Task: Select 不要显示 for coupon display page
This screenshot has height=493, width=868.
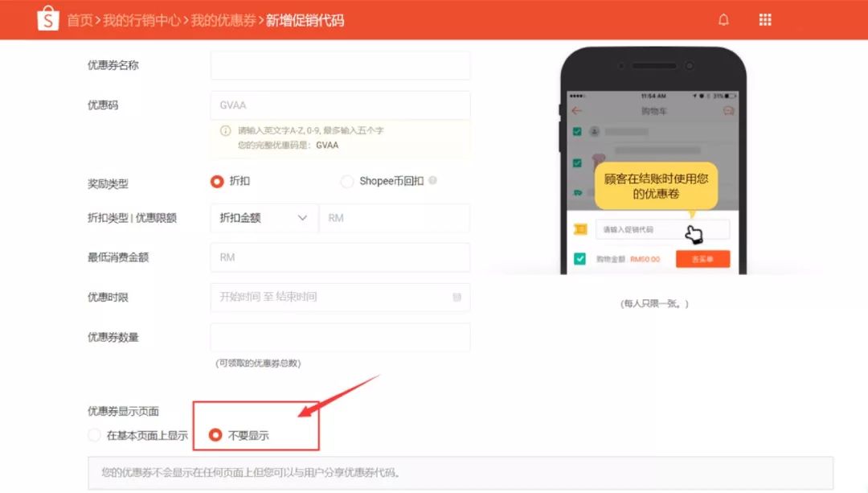Action: tap(215, 434)
